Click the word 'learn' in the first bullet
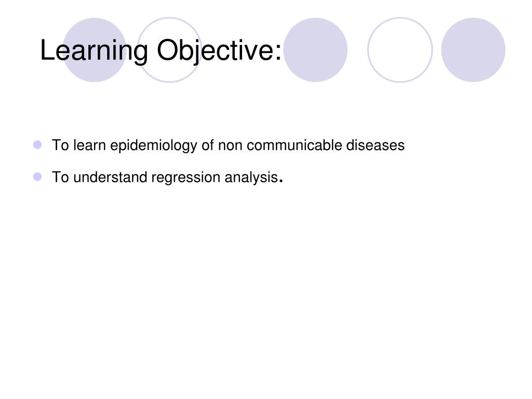532x399 pixels. (x=89, y=145)
